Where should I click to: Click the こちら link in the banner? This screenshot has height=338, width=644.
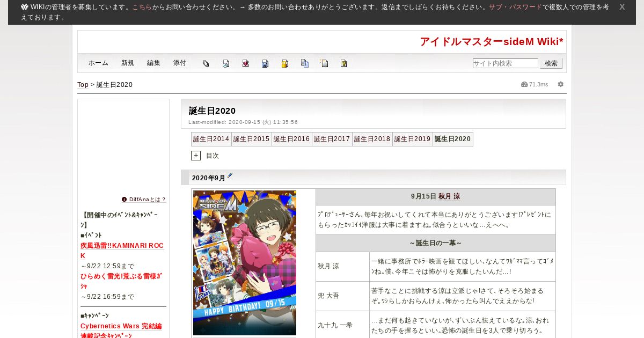142,8
